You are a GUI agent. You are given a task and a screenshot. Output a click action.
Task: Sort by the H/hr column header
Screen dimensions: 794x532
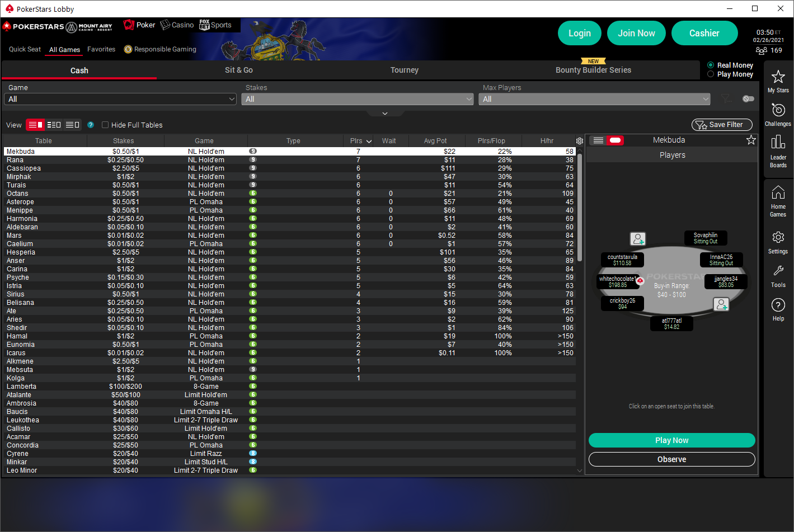click(x=547, y=141)
